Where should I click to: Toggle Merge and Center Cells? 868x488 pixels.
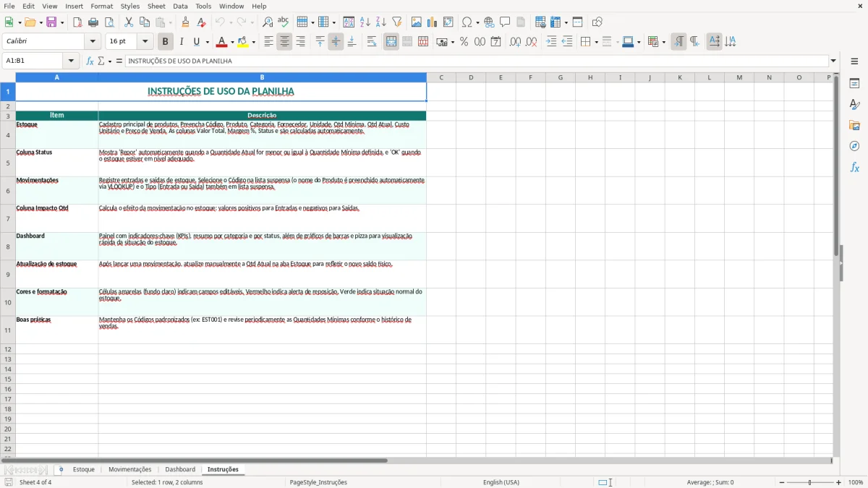pos(391,42)
